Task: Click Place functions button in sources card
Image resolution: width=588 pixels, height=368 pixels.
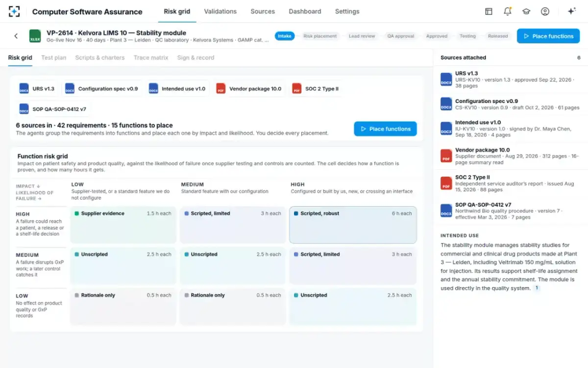Action: coord(385,129)
